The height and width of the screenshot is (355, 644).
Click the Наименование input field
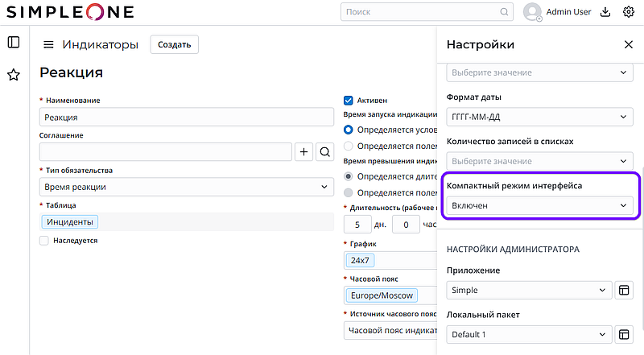click(x=186, y=117)
